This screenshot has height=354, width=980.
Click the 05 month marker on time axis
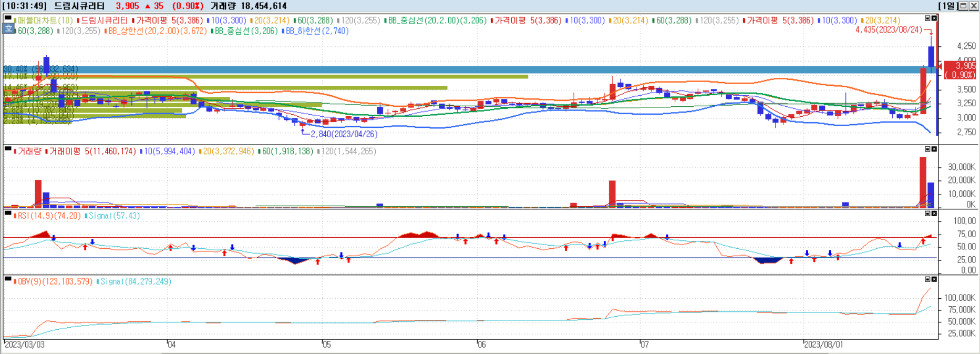pos(327,345)
